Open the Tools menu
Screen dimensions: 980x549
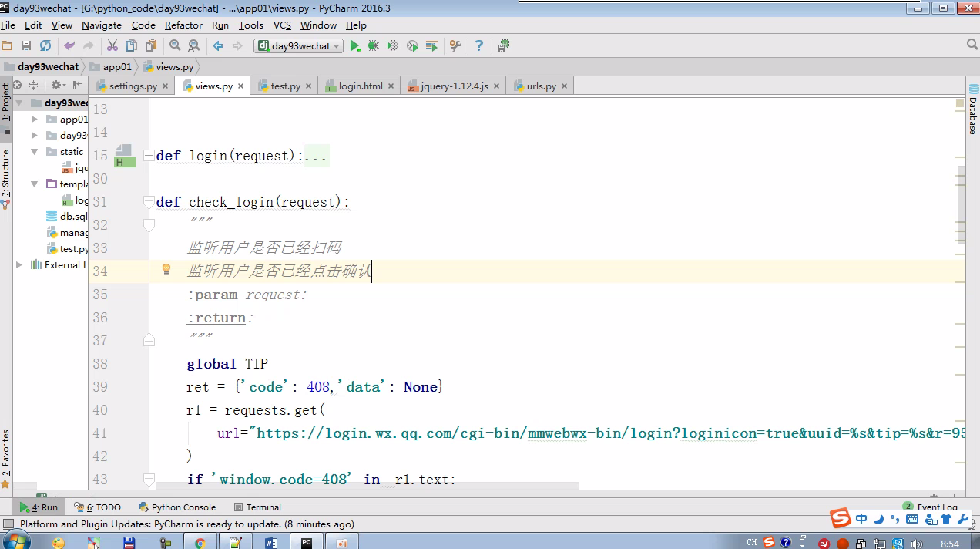point(250,25)
